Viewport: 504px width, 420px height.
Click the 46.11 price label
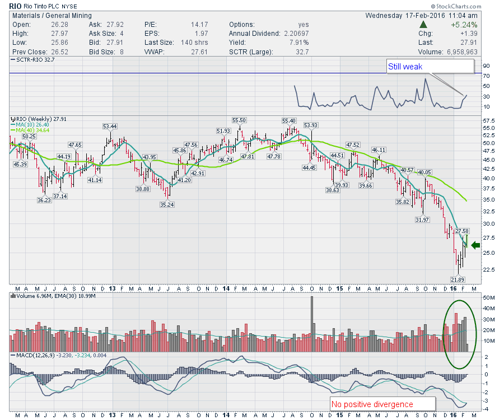pyautogui.click(x=379, y=150)
